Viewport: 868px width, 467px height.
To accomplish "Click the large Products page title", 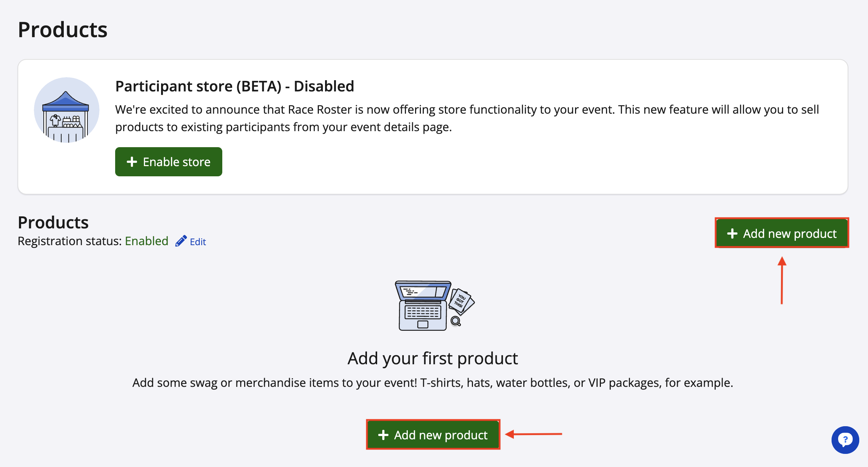I will click(x=63, y=30).
